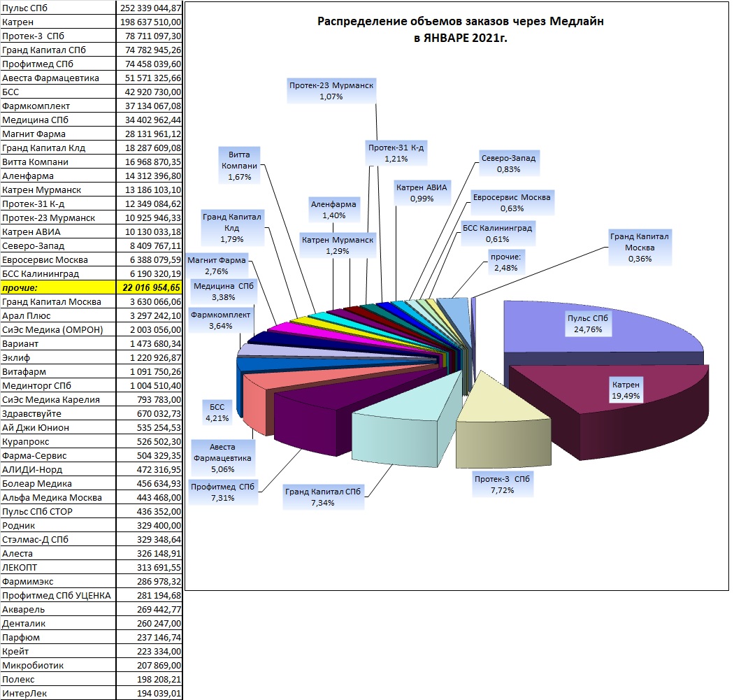Click the Гранд Капитал Москва 0,36% label
This screenshot has height=700, width=734.
tap(640, 248)
